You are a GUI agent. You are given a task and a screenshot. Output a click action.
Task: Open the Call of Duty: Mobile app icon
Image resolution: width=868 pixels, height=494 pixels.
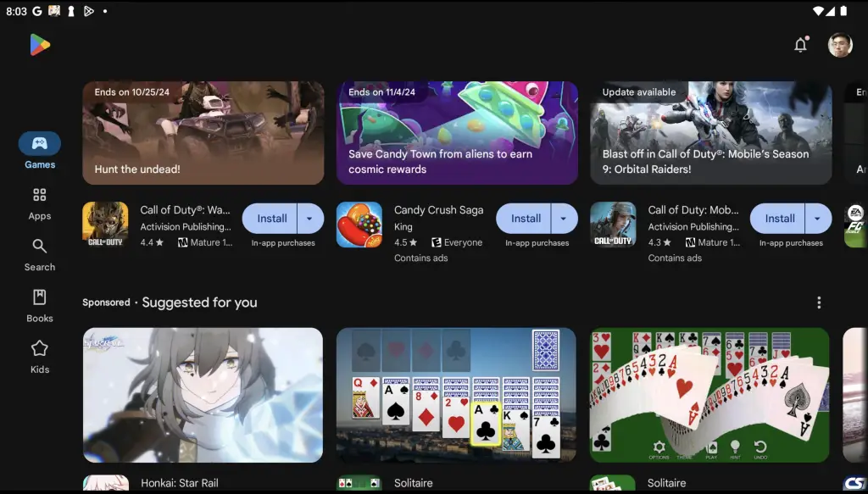point(613,225)
